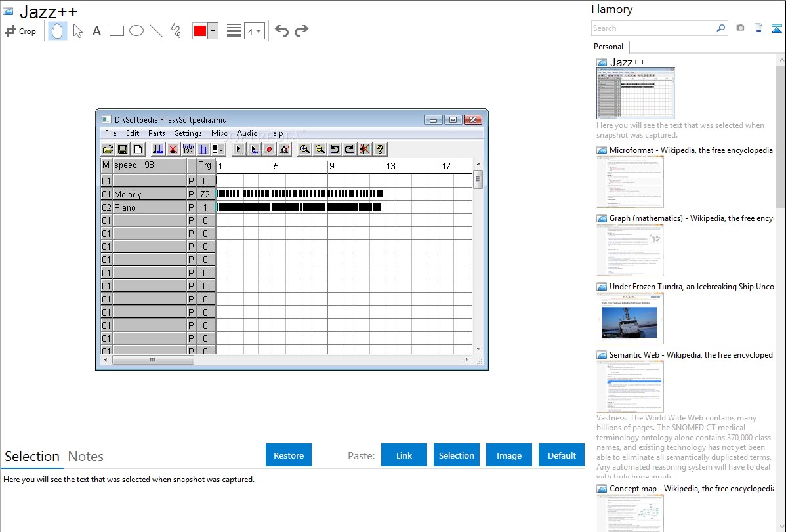Click the yellow question mark help icon
The image size is (786, 532).
[379, 150]
